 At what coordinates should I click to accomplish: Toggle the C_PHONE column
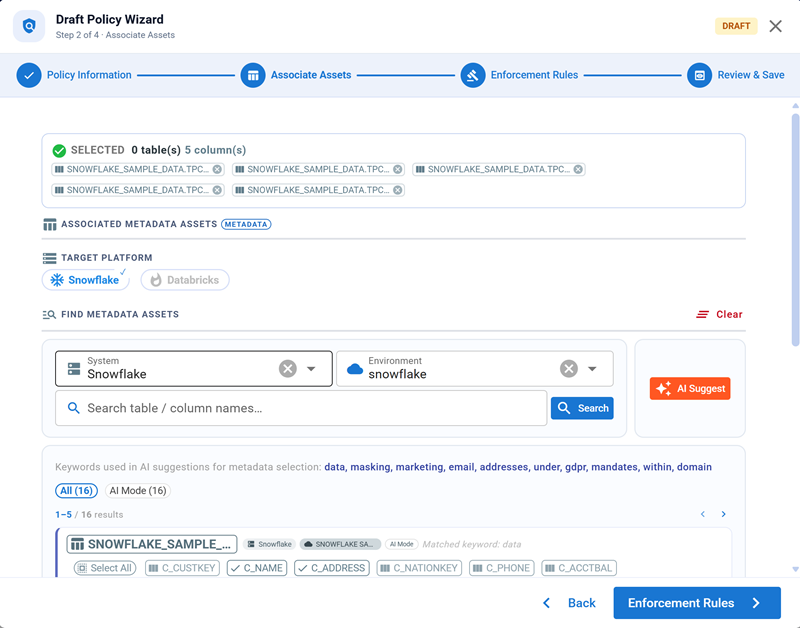tap(502, 568)
